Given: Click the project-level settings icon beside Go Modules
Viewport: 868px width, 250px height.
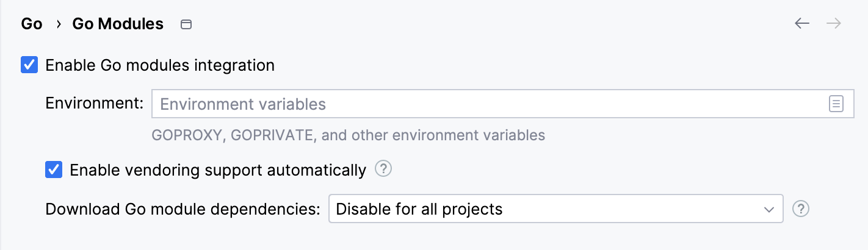Looking at the screenshot, I should coord(186,24).
